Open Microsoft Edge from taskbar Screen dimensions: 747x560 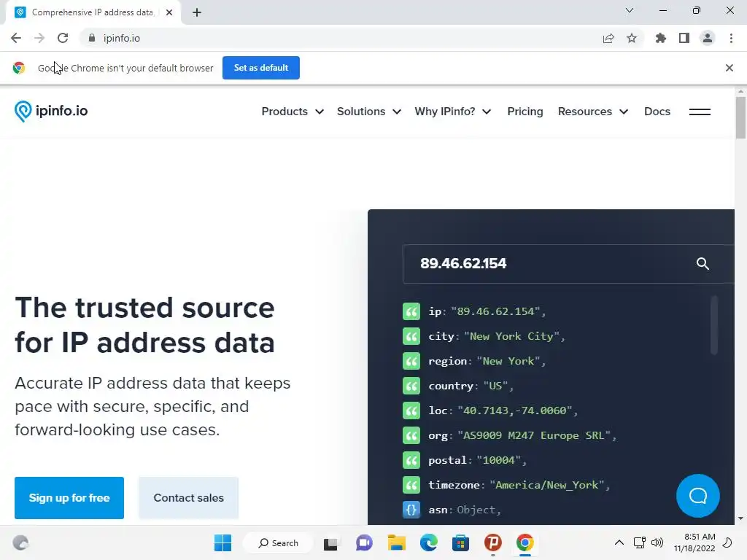click(x=428, y=542)
